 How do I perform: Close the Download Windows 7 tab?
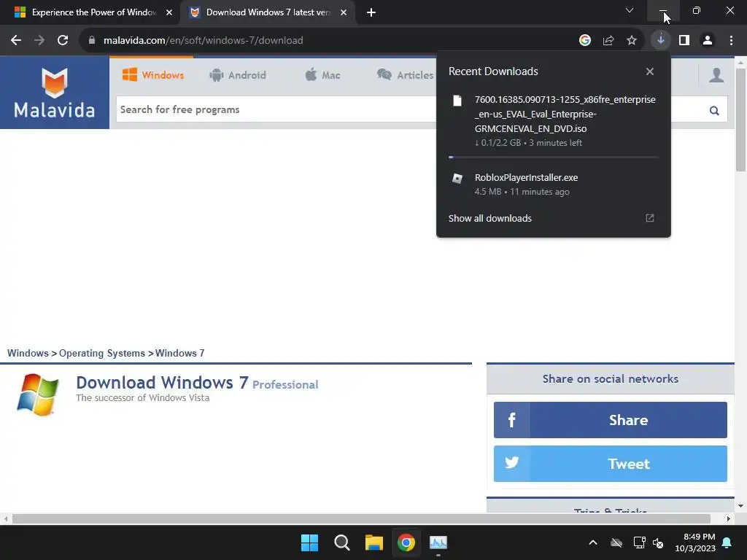point(344,12)
